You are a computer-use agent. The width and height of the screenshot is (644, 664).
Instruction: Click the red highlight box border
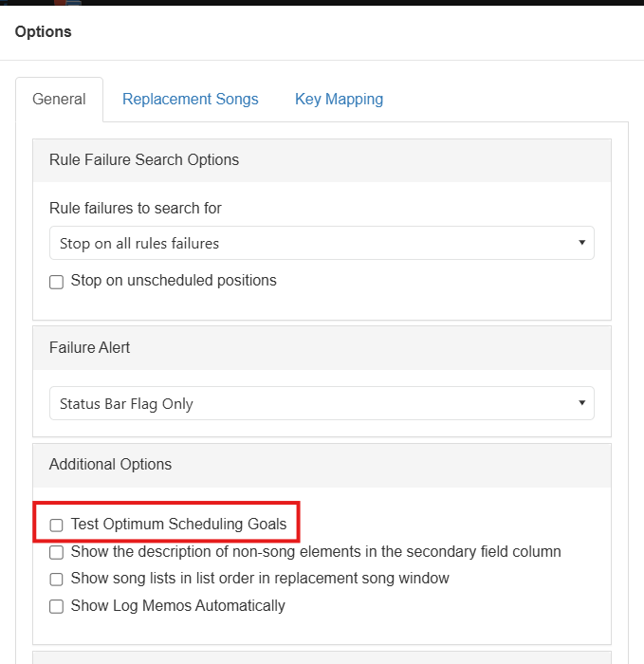[166, 504]
